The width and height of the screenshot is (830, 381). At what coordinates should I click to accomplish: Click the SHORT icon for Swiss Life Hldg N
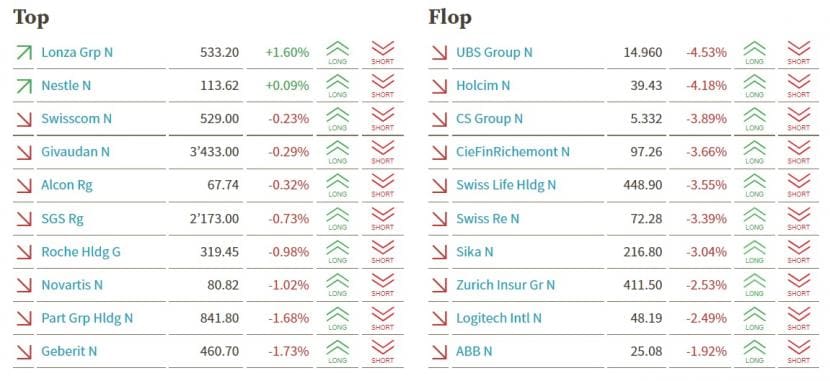(799, 185)
